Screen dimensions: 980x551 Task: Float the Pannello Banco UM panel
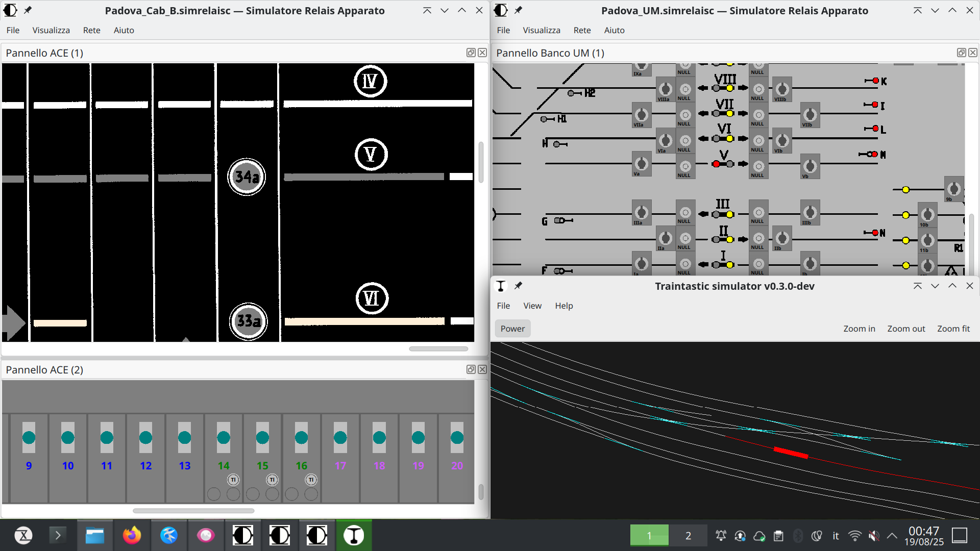click(961, 53)
